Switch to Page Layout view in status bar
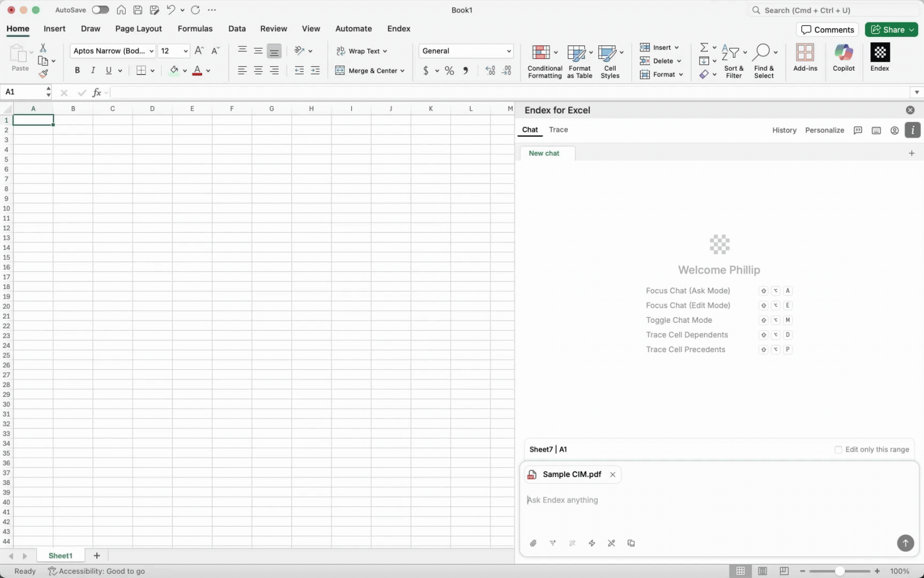 763,571
